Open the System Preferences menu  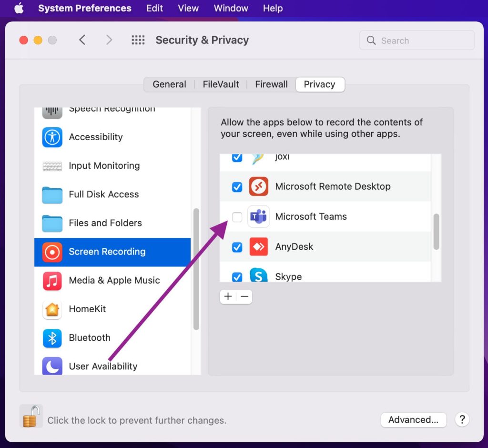(85, 8)
